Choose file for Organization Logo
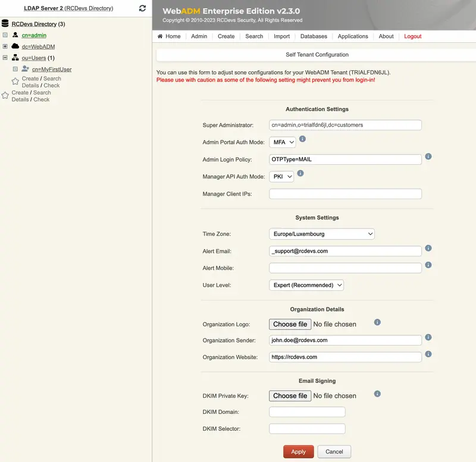This screenshot has width=476, height=462. tap(290, 324)
